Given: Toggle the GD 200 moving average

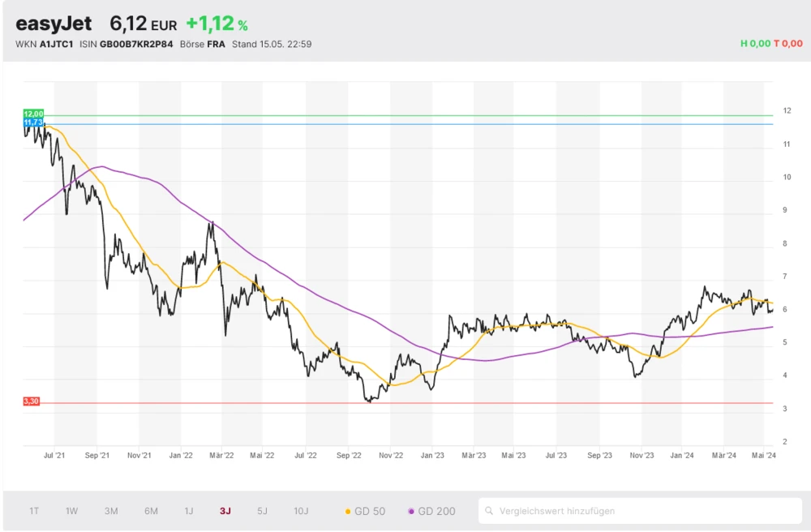Looking at the screenshot, I should [x=431, y=511].
